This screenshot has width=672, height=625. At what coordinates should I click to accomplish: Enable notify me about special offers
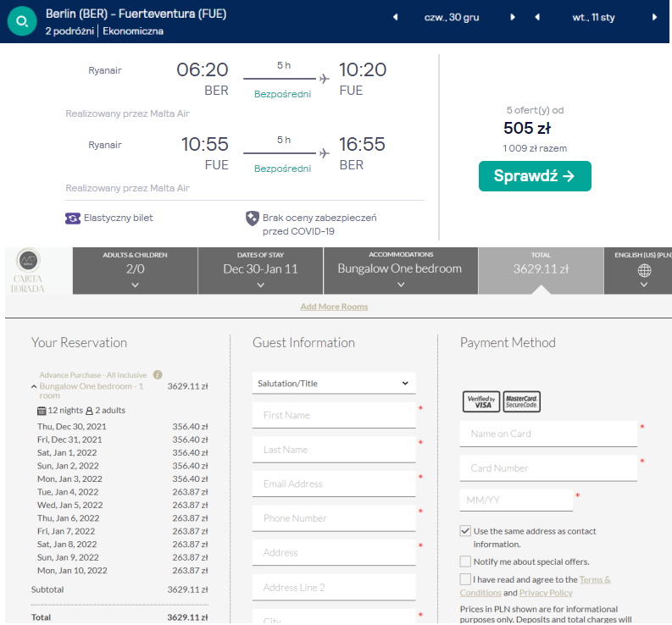pyautogui.click(x=465, y=561)
